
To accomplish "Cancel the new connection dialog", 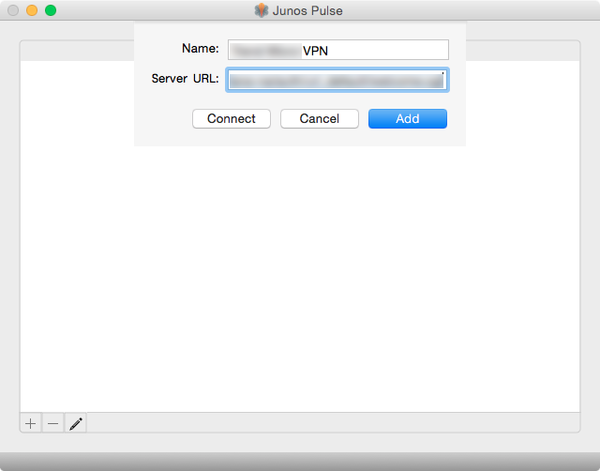I will (319, 119).
